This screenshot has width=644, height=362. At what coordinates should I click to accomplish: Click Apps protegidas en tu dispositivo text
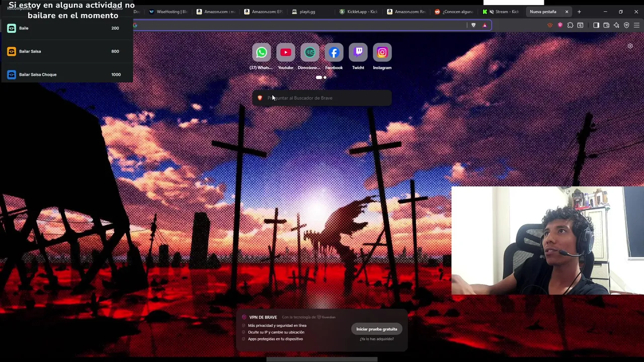[x=275, y=339]
